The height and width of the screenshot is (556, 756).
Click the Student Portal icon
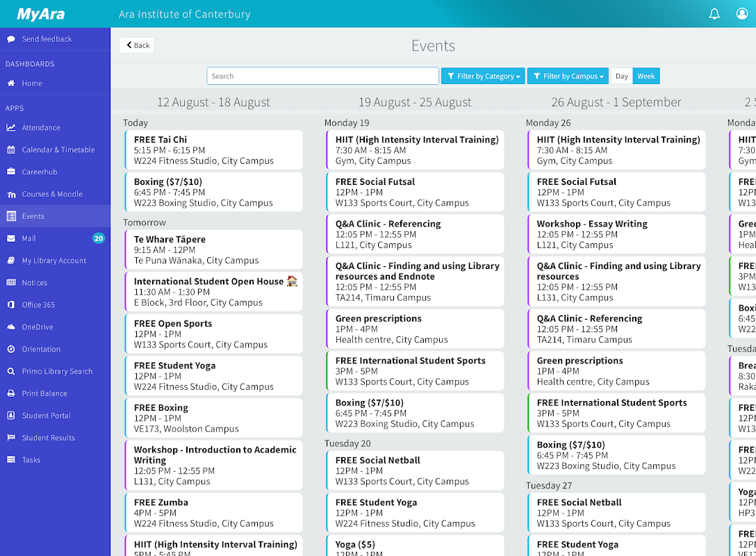[10, 416]
